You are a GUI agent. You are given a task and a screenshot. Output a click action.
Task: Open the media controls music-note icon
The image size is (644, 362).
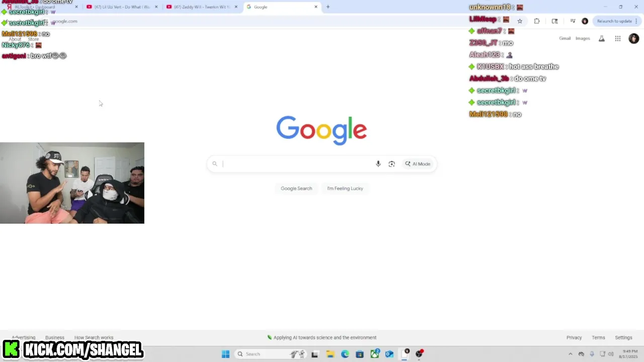[573, 21]
